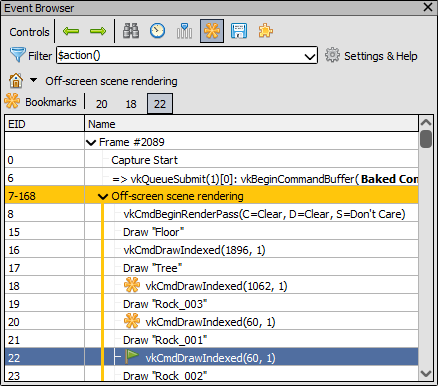Click the blue funnel Filter icon
Viewport: 438px width, 386px height.
tap(17, 55)
